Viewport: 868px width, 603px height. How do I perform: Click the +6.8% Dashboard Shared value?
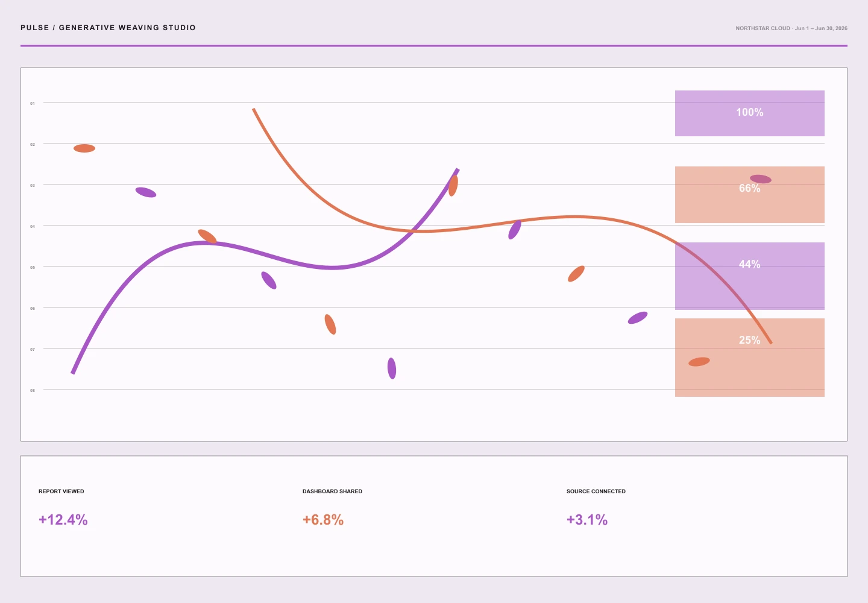click(323, 520)
